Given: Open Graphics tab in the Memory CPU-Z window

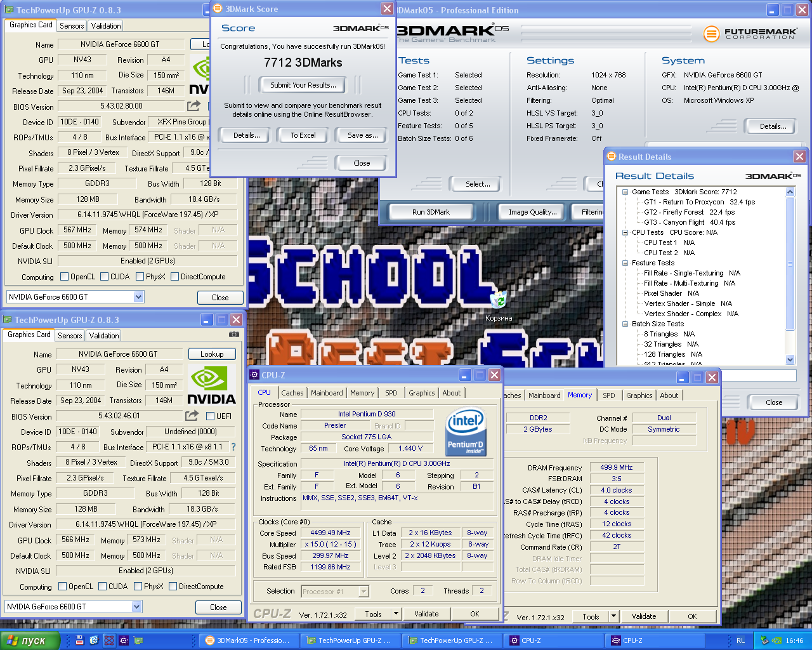Looking at the screenshot, I should coord(639,395).
